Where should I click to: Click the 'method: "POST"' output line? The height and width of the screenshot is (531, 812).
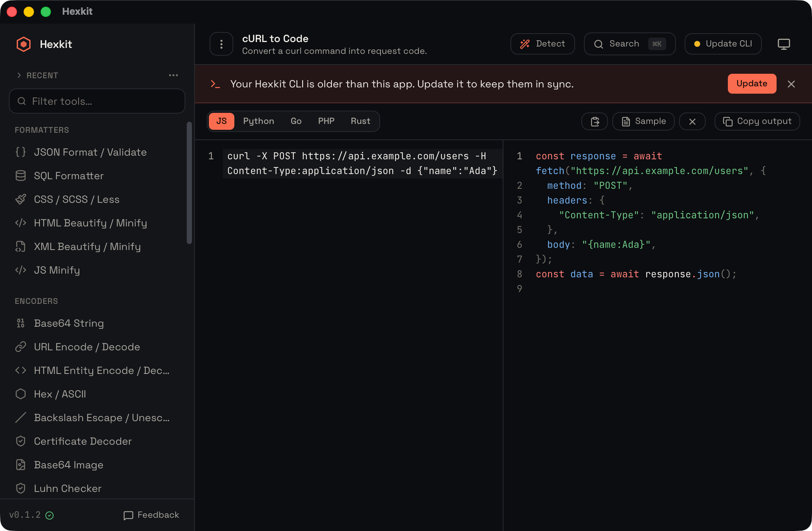coord(589,185)
